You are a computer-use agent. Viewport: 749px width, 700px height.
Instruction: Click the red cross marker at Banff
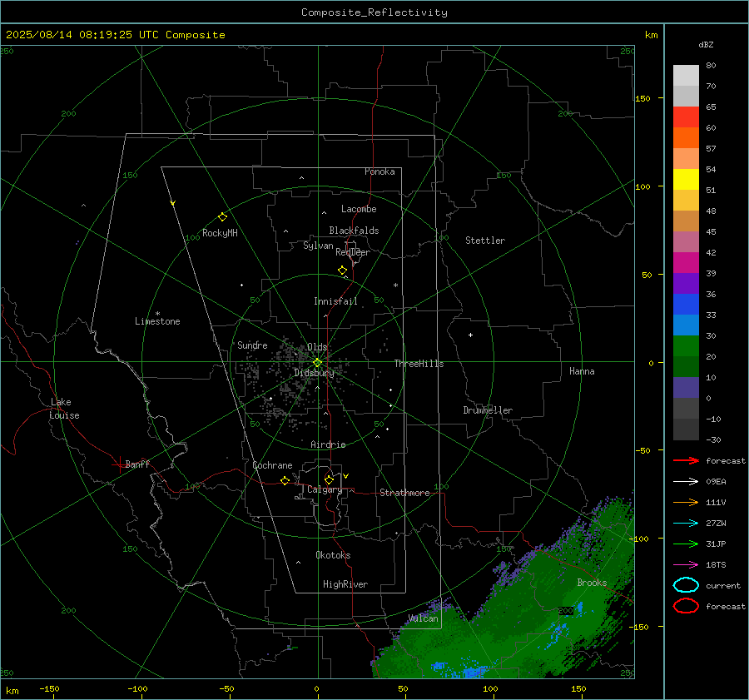tap(118, 464)
